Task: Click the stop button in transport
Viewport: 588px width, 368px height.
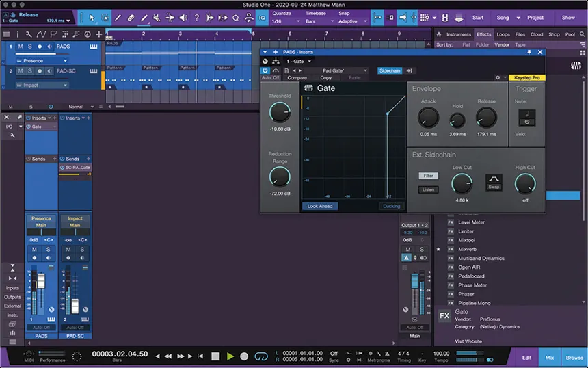Action: [215, 356]
